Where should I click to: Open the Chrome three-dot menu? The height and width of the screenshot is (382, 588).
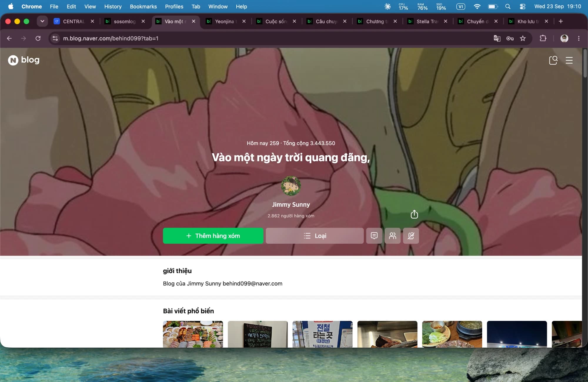tap(579, 38)
